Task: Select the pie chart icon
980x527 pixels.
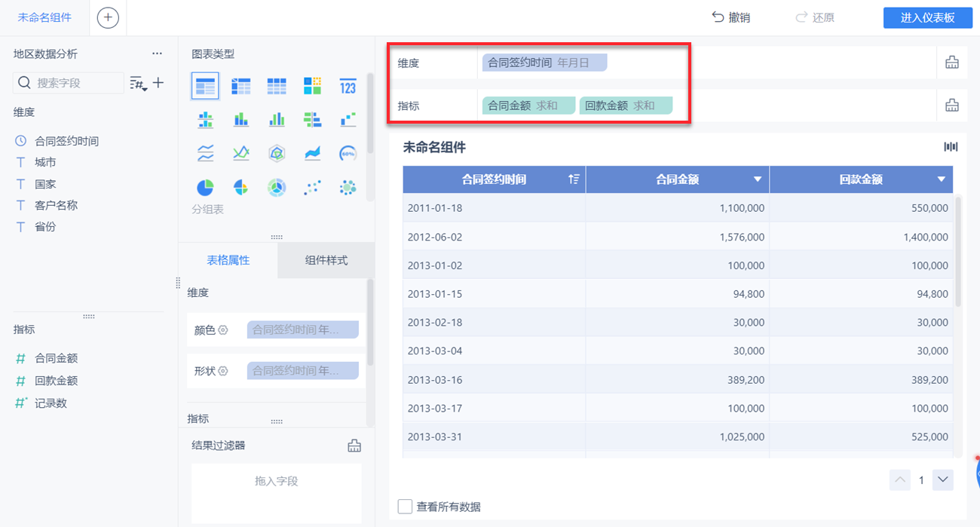Action: [x=205, y=187]
